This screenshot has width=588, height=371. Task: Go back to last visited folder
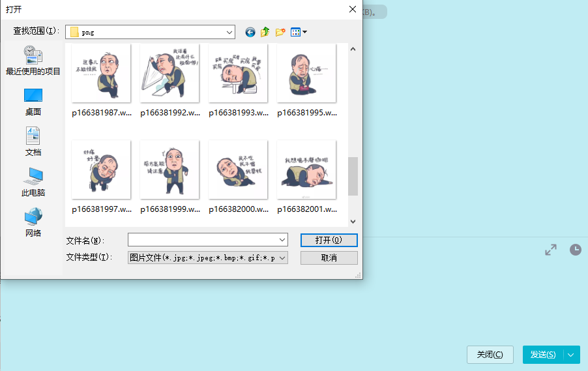(250, 32)
